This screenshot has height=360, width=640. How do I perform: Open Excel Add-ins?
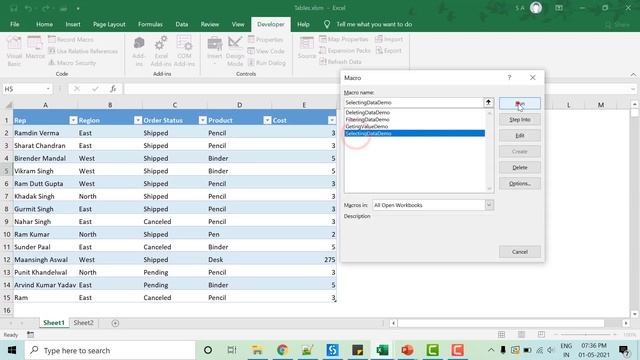point(161,51)
